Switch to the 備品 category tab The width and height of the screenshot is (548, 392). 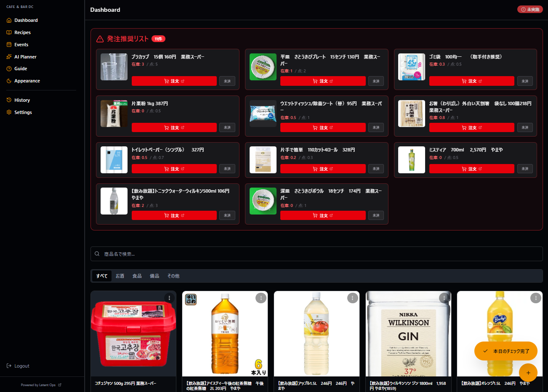click(x=154, y=276)
